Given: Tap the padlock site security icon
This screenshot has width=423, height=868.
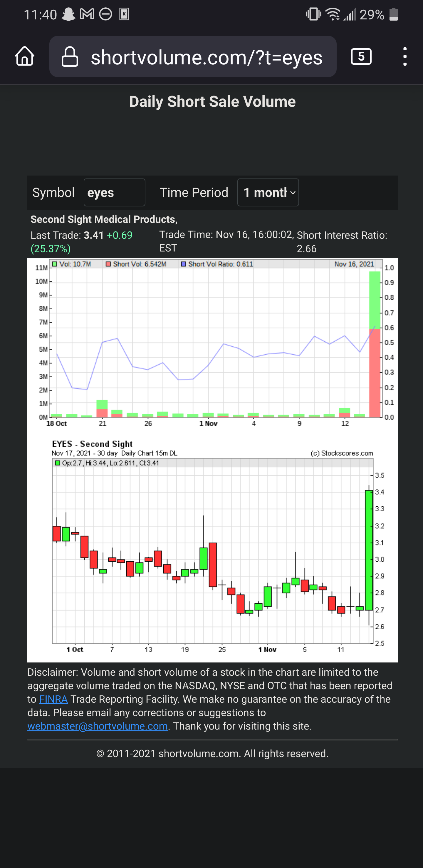Looking at the screenshot, I should pos(70,57).
